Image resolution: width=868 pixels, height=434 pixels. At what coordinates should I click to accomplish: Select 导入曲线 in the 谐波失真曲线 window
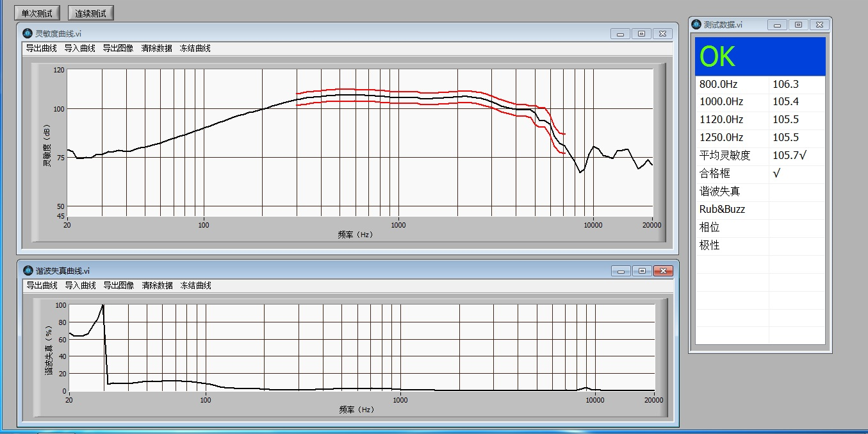pyautogui.click(x=80, y=285)
